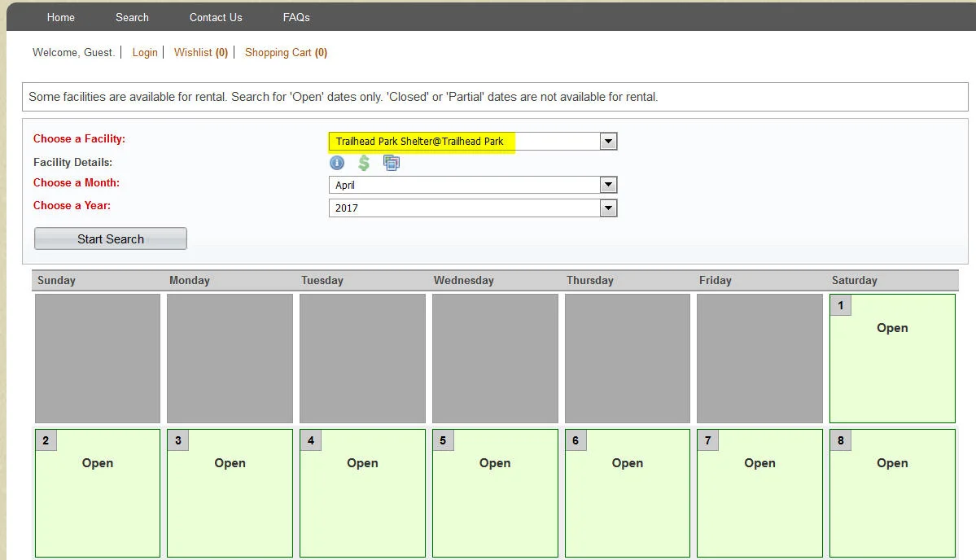Select the Open date April 8
The height and width of the screenshot is (560, 976).
(x=892, y=492)
